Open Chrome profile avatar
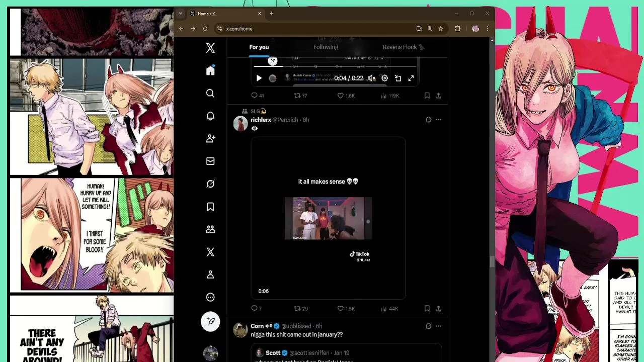 (x=475, y=29)
